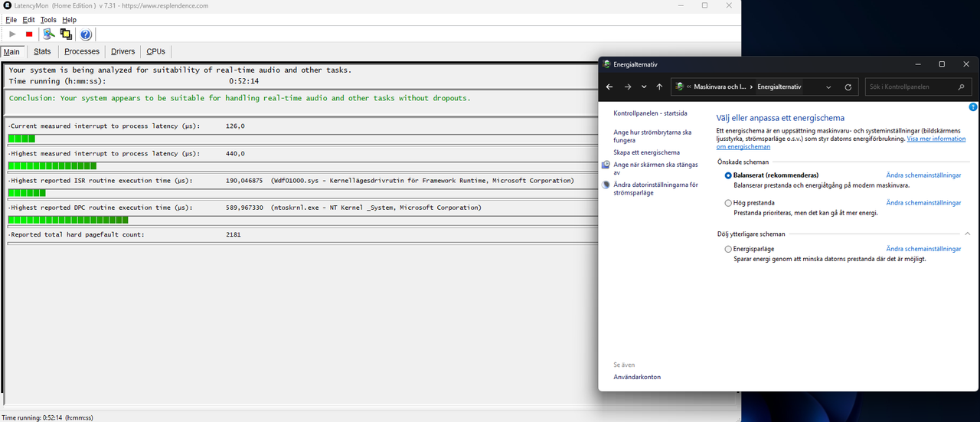Open LatencyMon help question mark icon
This screenshot has height=422, width=980.
coord(86,34)
